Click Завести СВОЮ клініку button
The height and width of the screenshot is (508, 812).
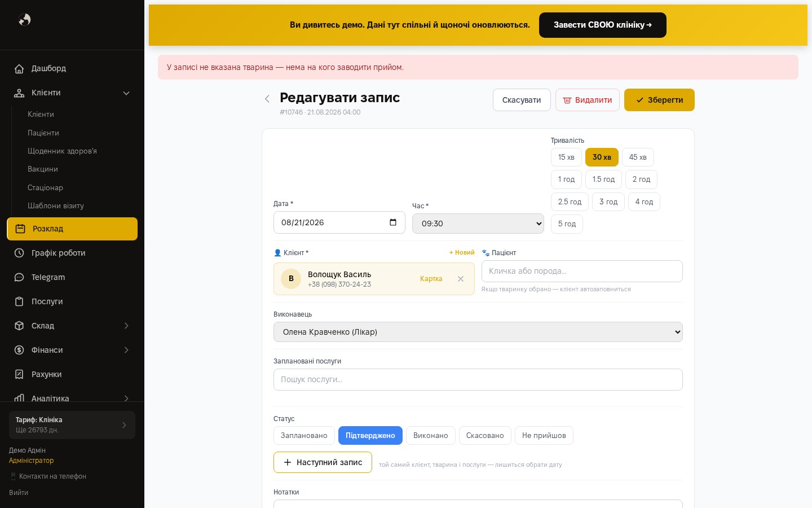click(x=603, y=25)
